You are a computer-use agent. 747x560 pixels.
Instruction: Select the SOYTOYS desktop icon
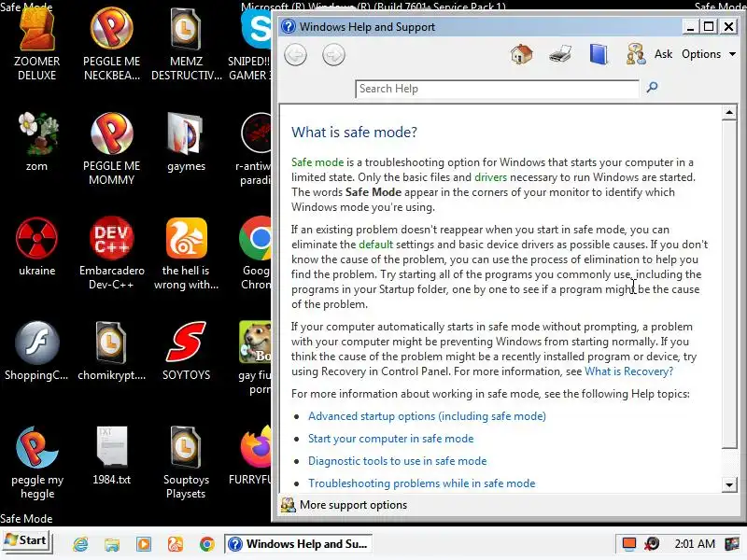click(x=186, y=351)
